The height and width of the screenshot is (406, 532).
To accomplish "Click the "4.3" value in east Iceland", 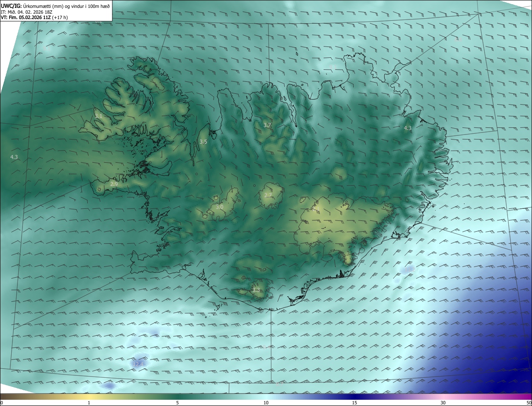I will [408, 128].
